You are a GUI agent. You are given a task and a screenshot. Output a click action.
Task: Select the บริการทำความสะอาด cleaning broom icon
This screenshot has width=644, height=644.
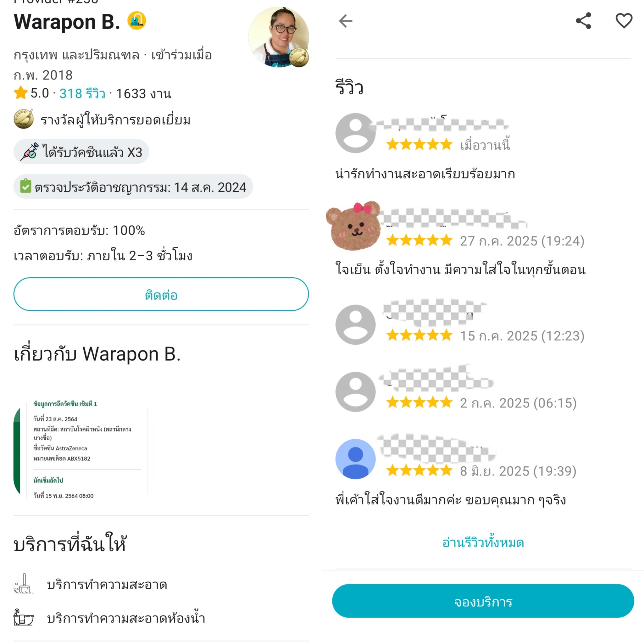click(x=23, y=584)
